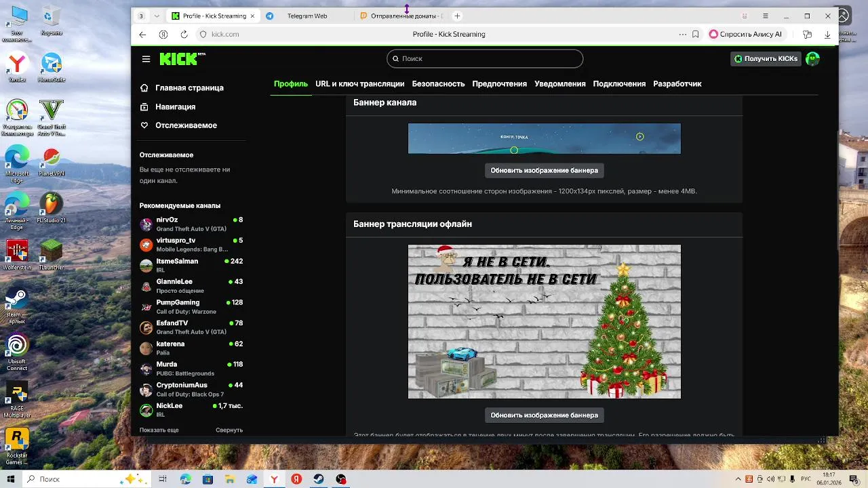Click the offline stream banner image
868x488 pixels.
pyautogui.click(x=545, y=322)
